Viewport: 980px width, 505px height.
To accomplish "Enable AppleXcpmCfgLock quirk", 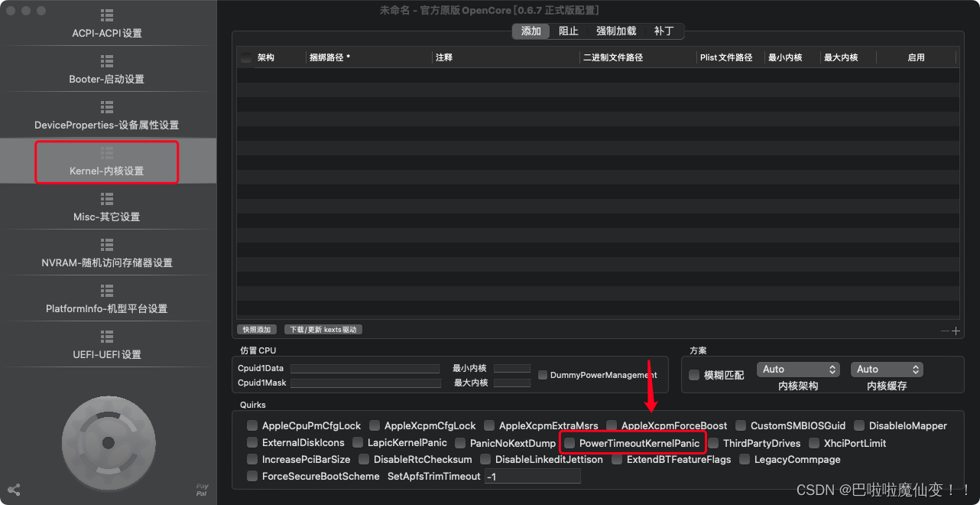I will [375, 425].
